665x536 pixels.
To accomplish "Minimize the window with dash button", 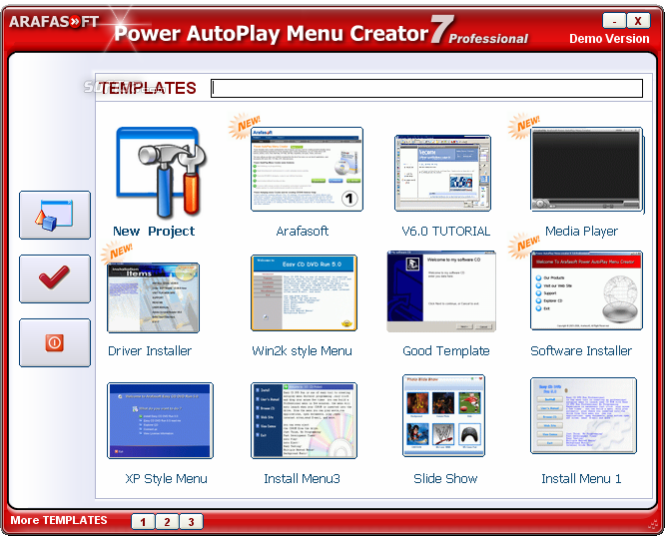I will coord(614,21).
